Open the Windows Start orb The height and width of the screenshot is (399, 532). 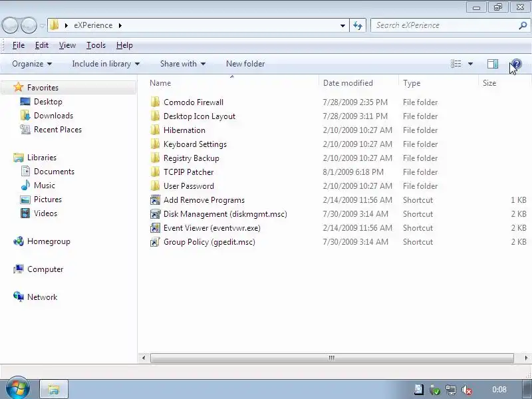point(18,388)
